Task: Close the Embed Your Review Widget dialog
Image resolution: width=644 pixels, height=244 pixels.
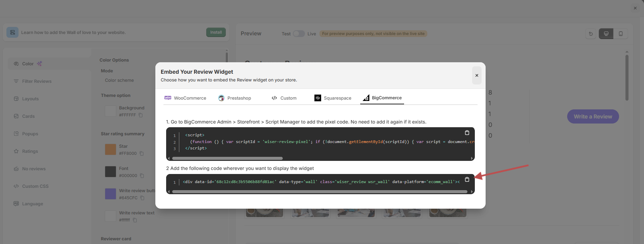Action: 477,75
